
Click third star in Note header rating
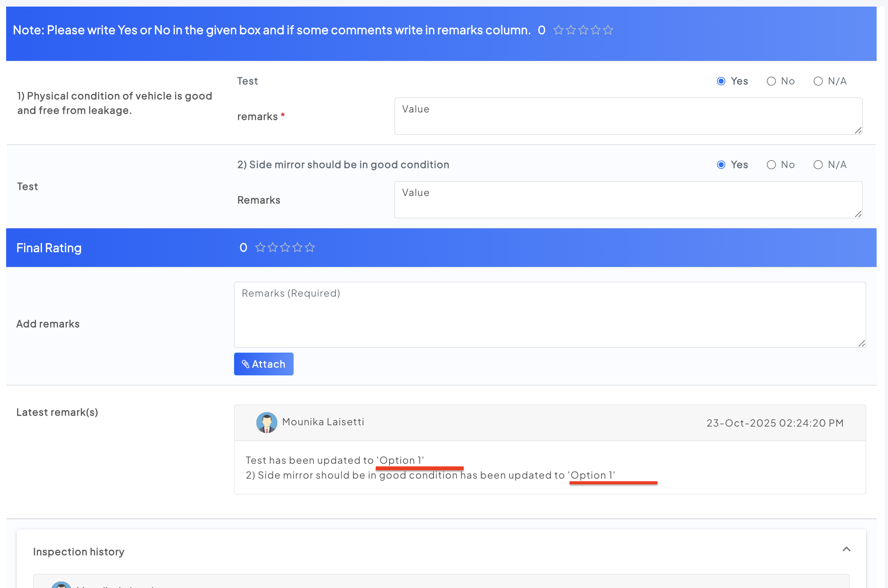pos(583,30)
